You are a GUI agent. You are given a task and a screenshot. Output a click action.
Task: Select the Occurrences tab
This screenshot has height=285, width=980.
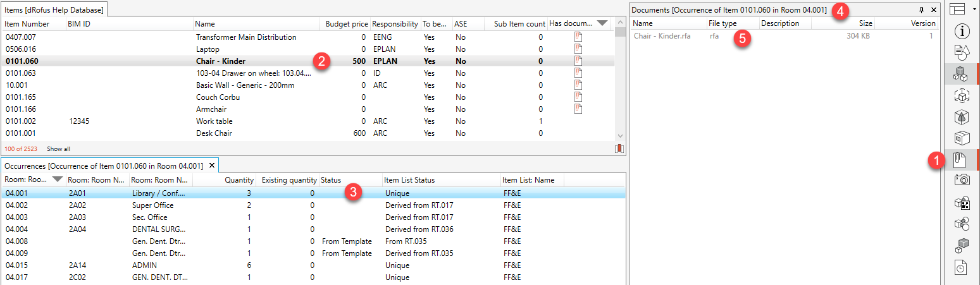pos(103,166)
